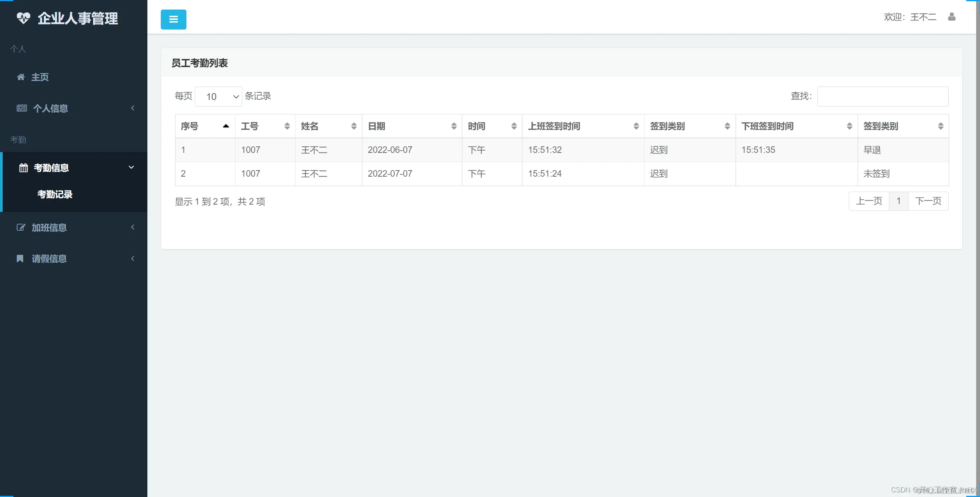Click the edit icon beside 加班信息

21,228
